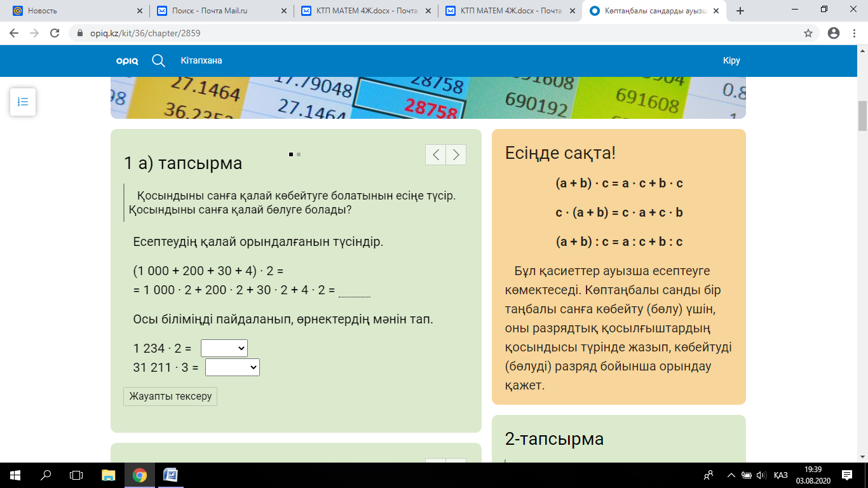Click the vertical page scrollbar thumb
The image size is (868, 488).
coord(862,115)
